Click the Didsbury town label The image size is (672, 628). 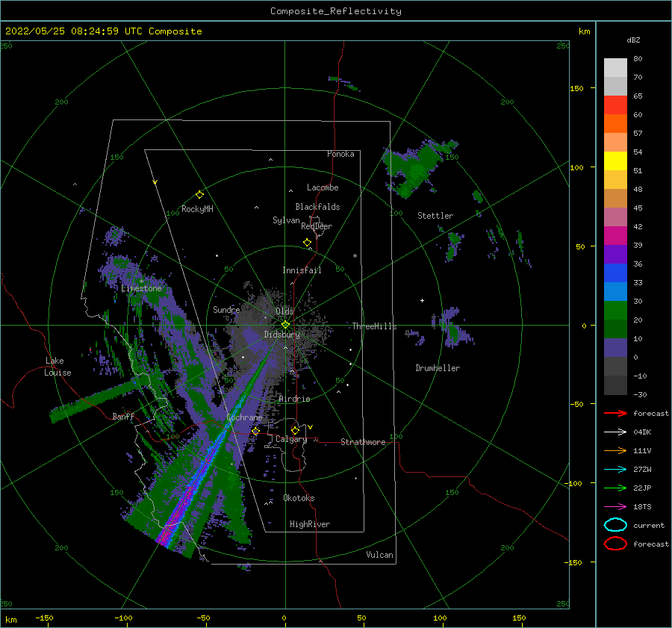click(281, 335)
